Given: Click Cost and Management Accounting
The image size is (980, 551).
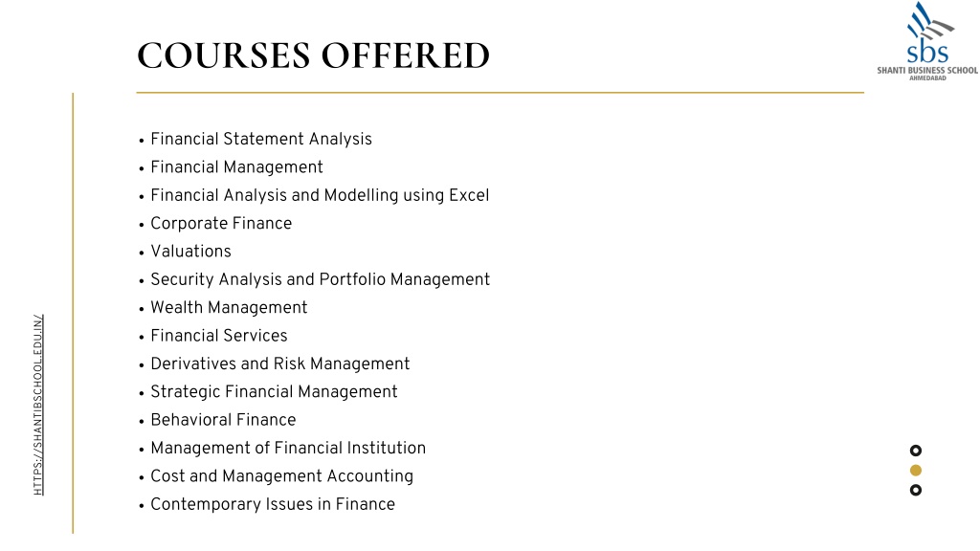Looking at the screenshot, I should coord(282,476).
